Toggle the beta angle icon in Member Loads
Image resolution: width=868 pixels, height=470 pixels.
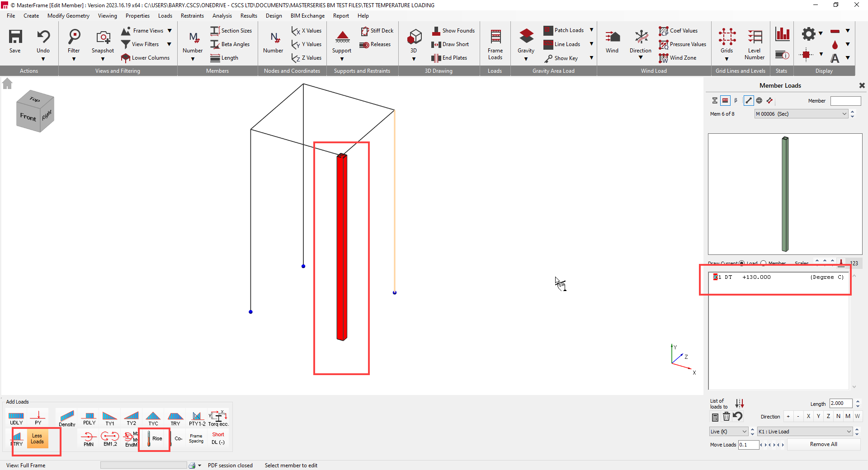736,100
